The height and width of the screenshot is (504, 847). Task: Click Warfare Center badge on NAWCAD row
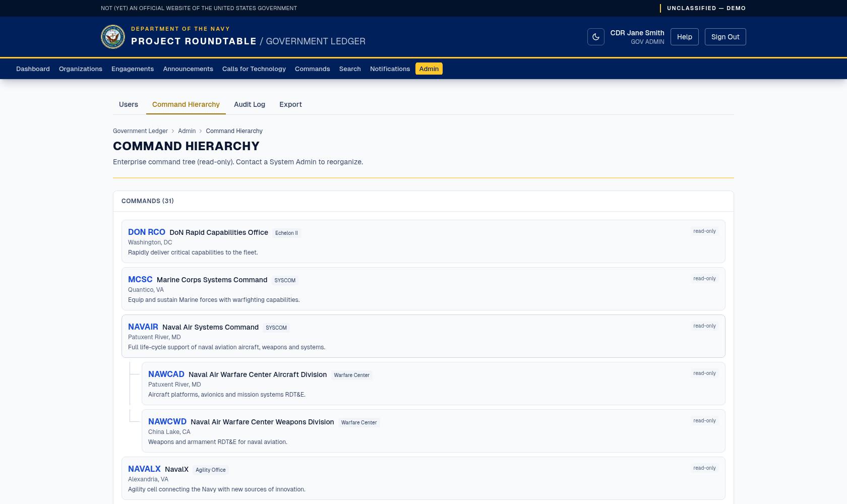351,375
